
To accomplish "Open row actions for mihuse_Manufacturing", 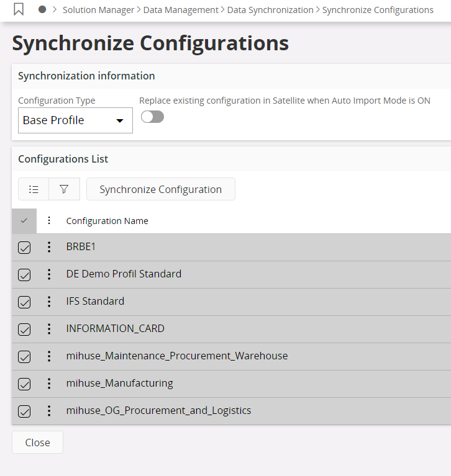I will [x=49, y=384].
